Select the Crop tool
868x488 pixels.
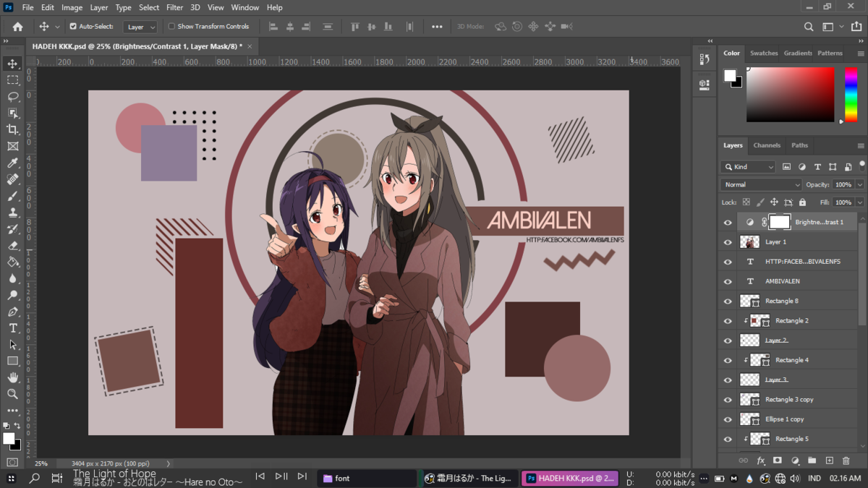click(x=12, y=129)
